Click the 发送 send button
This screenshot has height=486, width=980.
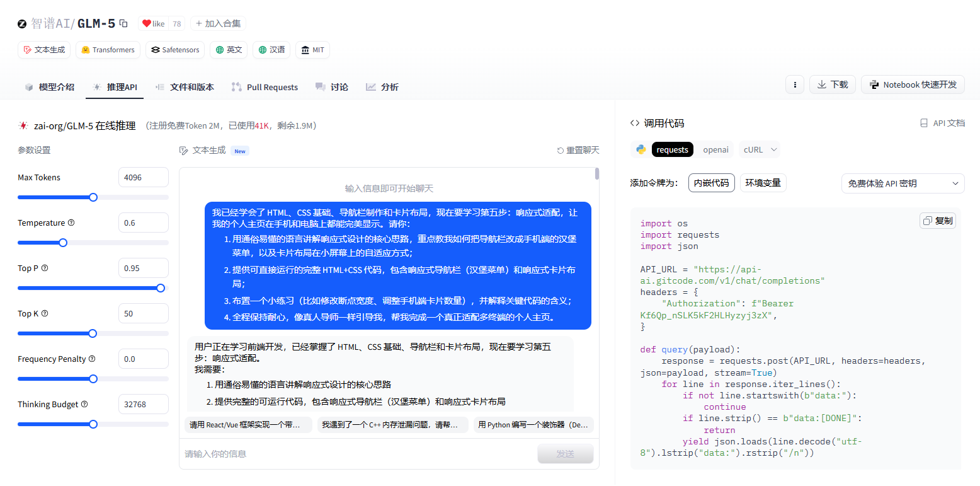click(x=565, y=454)
